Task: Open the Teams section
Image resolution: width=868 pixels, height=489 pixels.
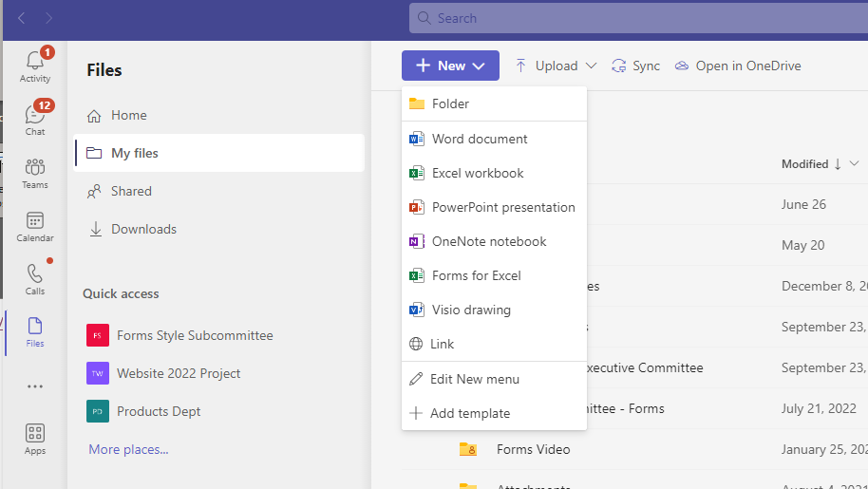Action: click(x=35, y=173)
